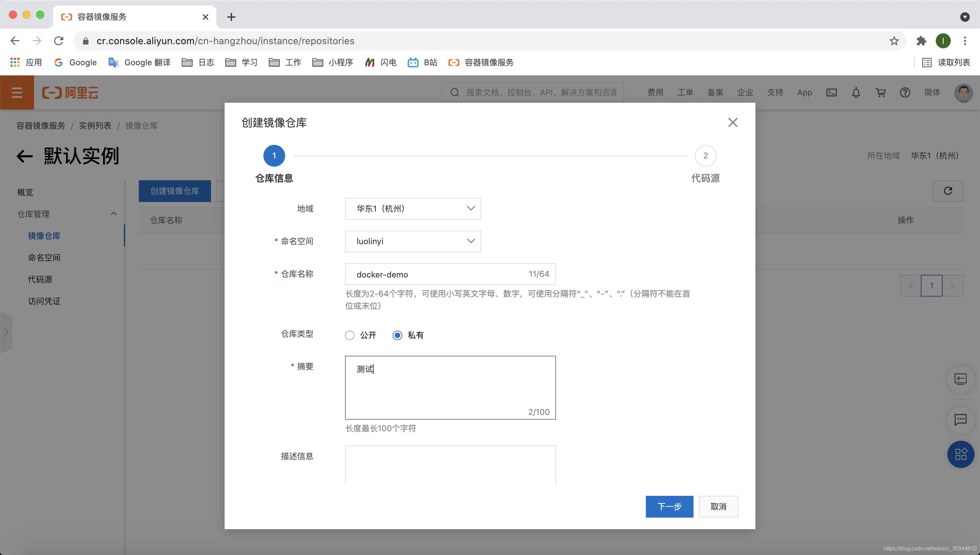Screen dimensions: 980x555
Task: Open the Cloud Shell terminal icon
Action: (x=831, y=92)
